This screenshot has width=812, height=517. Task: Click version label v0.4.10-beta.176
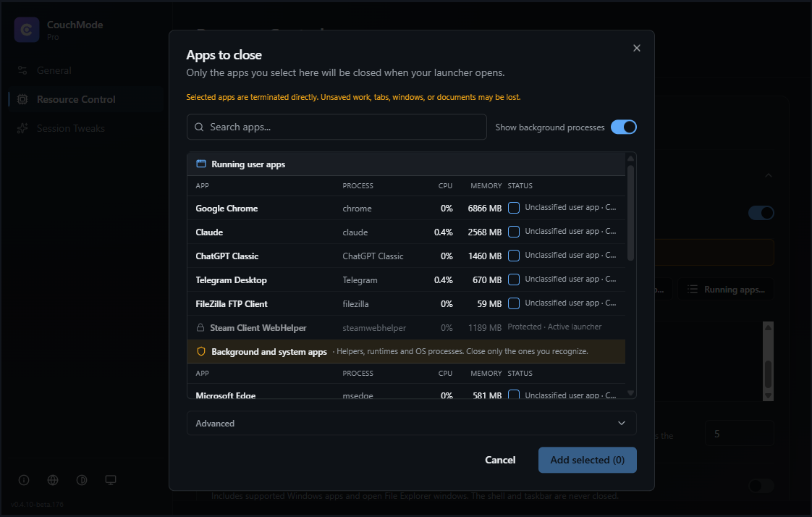tap(38, 504)
